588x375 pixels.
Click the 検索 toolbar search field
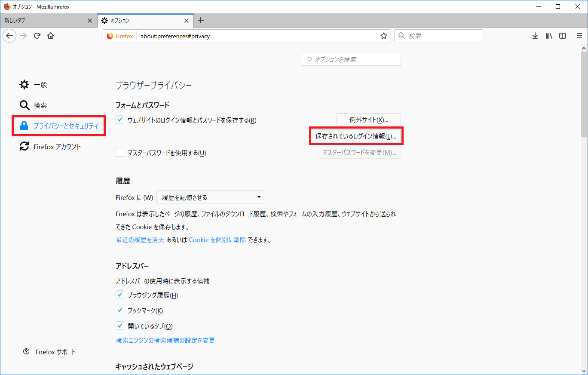tap(439, 36)
